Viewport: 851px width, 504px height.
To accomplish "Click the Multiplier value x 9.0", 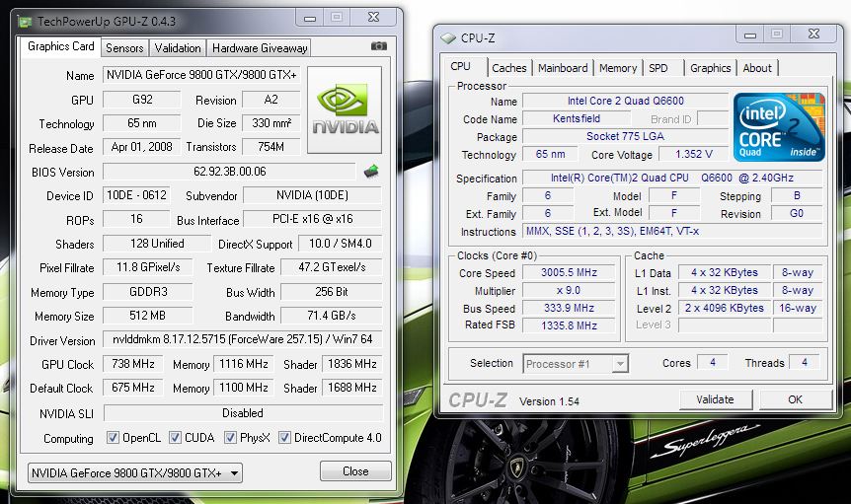I will [x=569, y=291].
